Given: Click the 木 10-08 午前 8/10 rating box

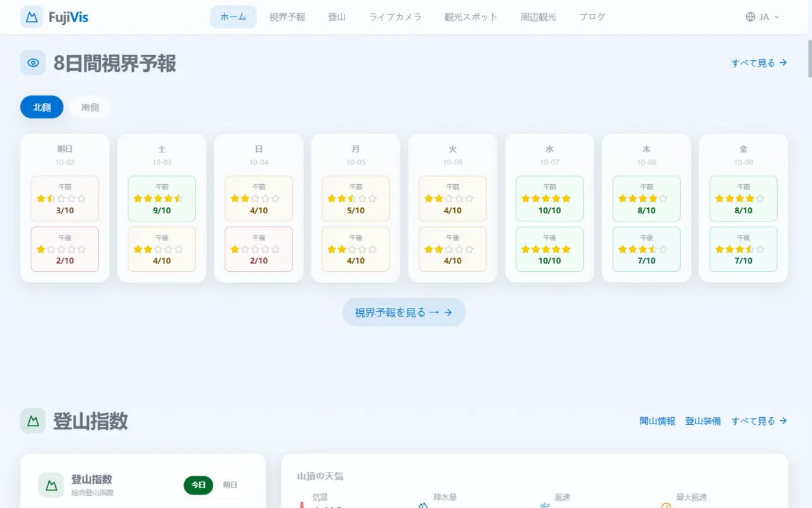Looking at the screenshot, I should pos(646,199).
